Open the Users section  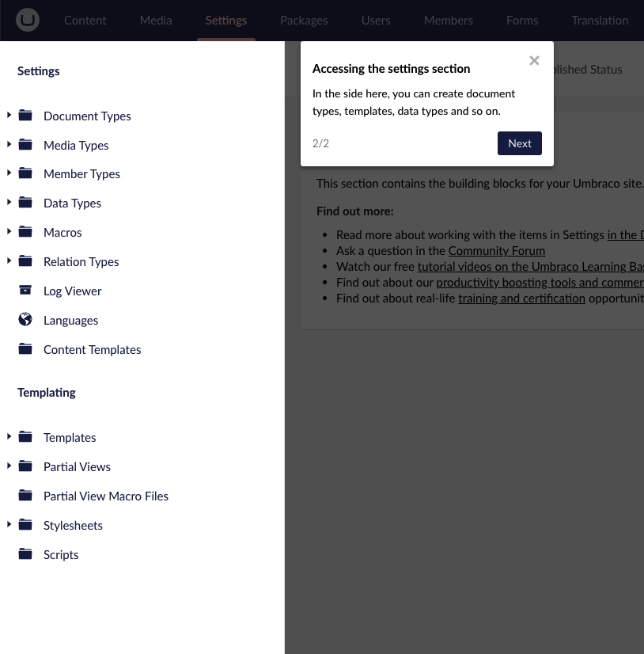376,20
